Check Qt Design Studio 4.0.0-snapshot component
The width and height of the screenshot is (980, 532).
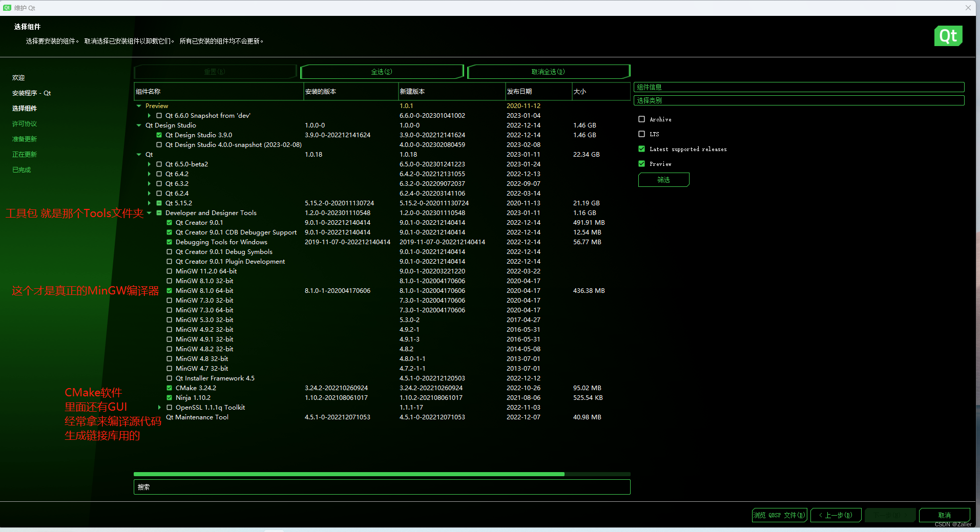point(159,145)
